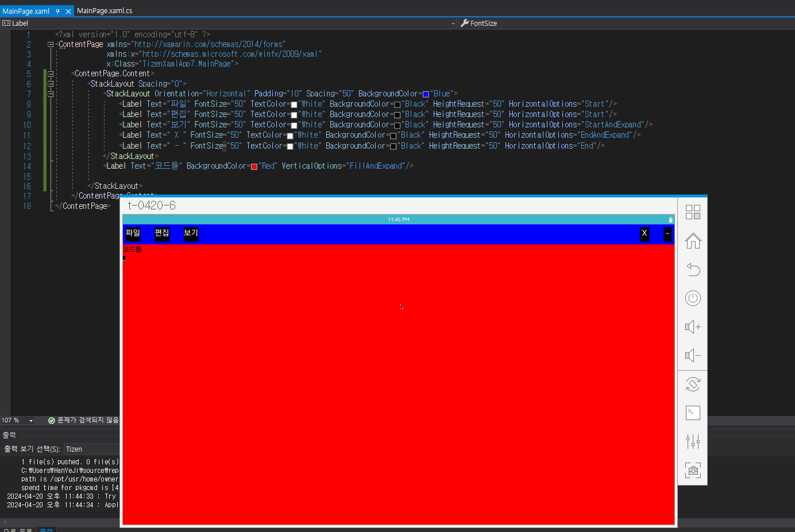Click Black BackgroundColor swatch on line 12
Image resolution: width=795 pixels, height=532 pixels.
pos(393,146)
